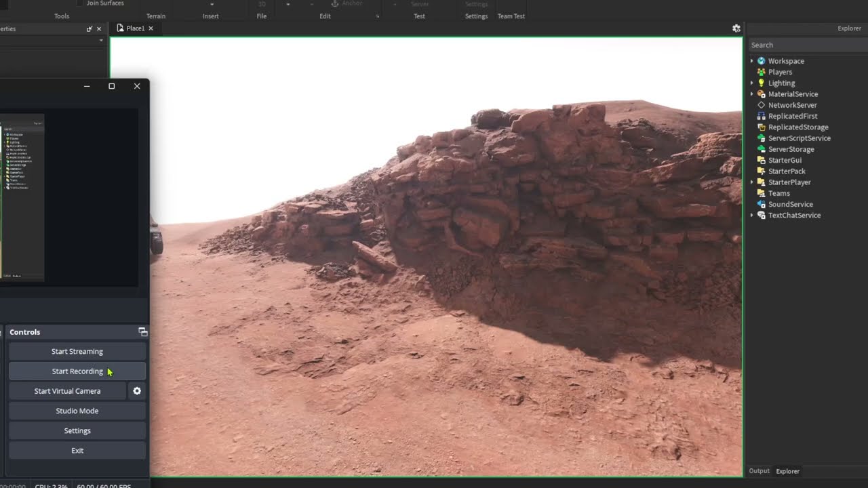The image size is (868, 488).
Task: Click the ServerStorage icon
Action: 761,149
